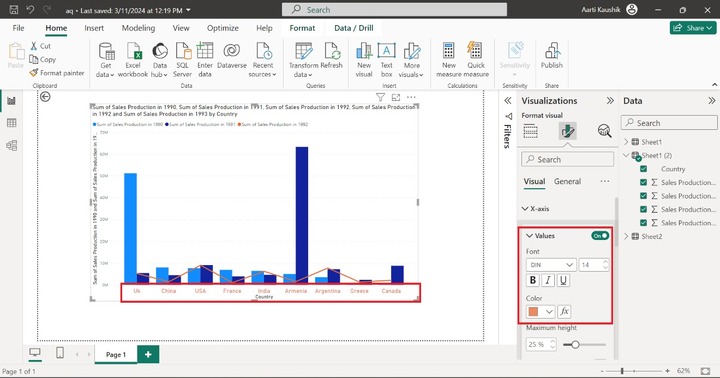The height and width of the screenshot is (378, 720).
Task: Collapse Sheet1 (2) table
Action: (x=626, y=155)
